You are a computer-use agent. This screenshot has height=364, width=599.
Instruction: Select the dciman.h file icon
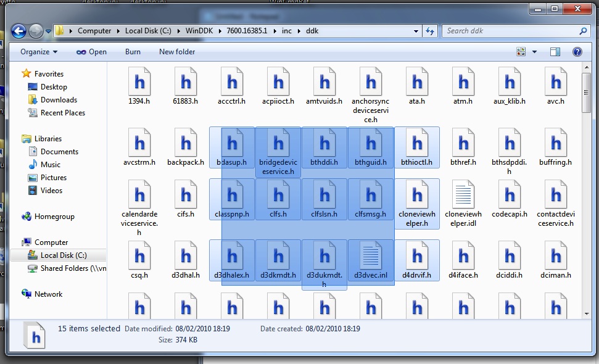click(x=556, y=256)
